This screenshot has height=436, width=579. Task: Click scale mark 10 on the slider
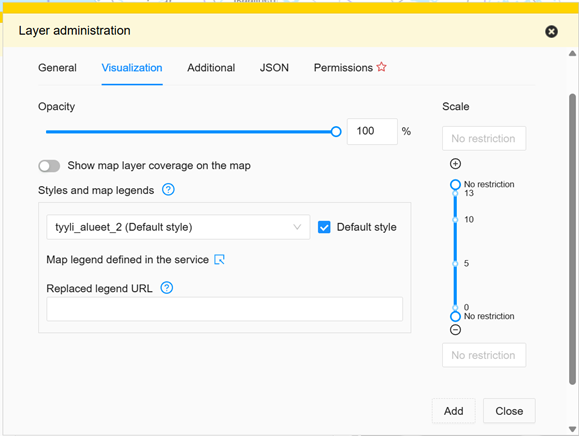(x=455, y=220)
